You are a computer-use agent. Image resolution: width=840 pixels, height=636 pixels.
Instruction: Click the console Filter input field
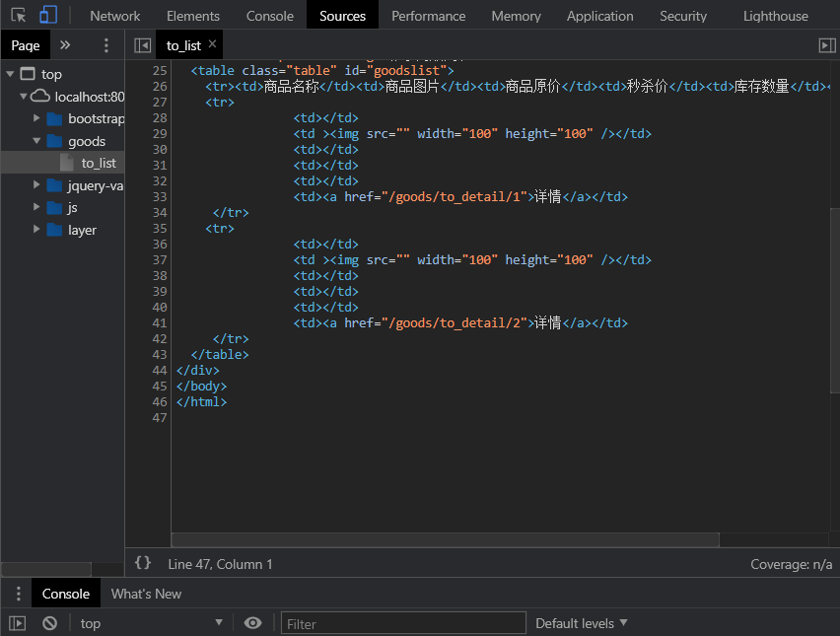click(x=403, y=623)
